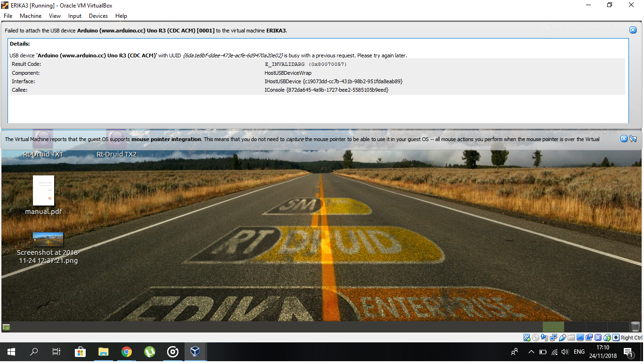Switch to the second guest workspace
644x364 pixels.
(x=575, y=327)
